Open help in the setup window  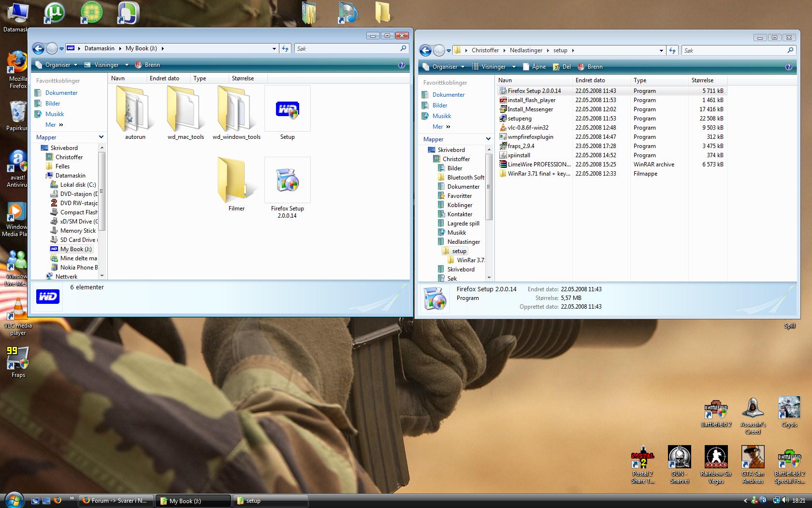[789, 67]
